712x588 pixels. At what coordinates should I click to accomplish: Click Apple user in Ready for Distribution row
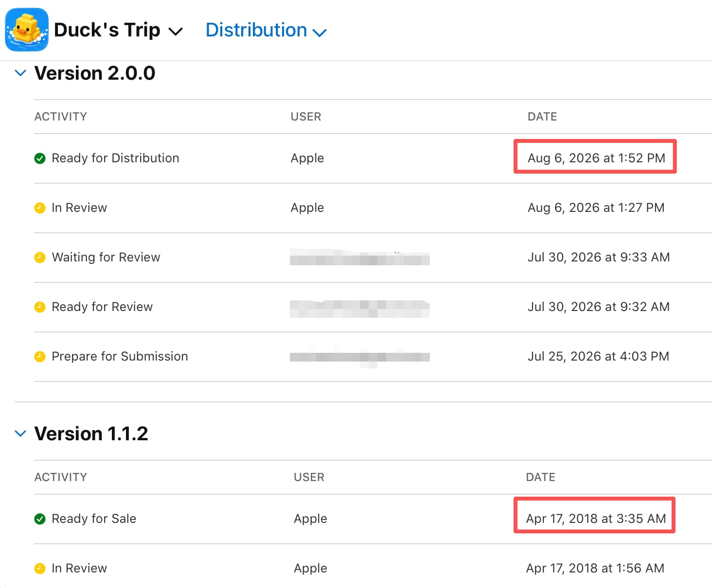pyautogui.click(x=307, y=158)
